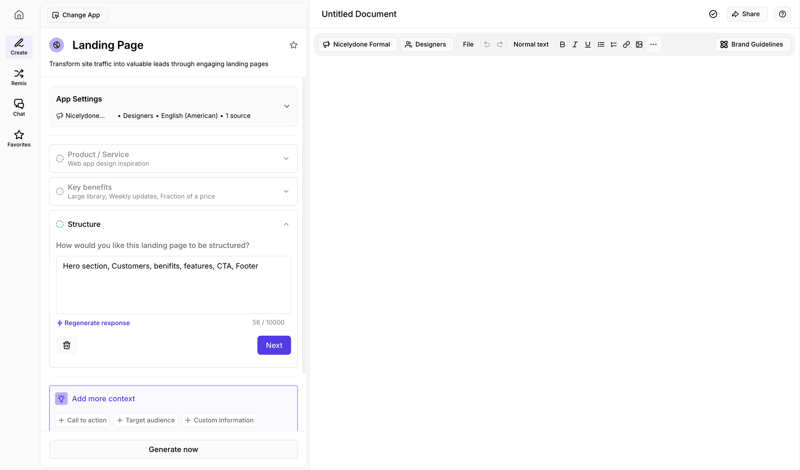Select the Designers audience in toolbar
The image size is (800, 470).
pos(426,44)
